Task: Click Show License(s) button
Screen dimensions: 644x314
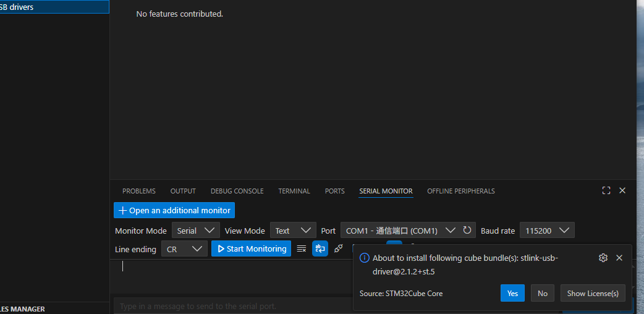Action: point(593,293)
